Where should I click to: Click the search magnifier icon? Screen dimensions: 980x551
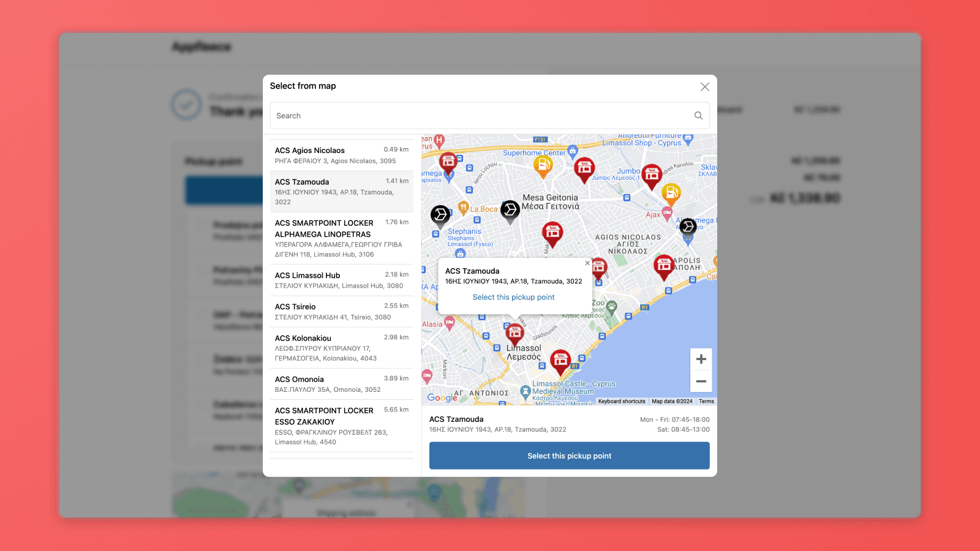[698, 116]
